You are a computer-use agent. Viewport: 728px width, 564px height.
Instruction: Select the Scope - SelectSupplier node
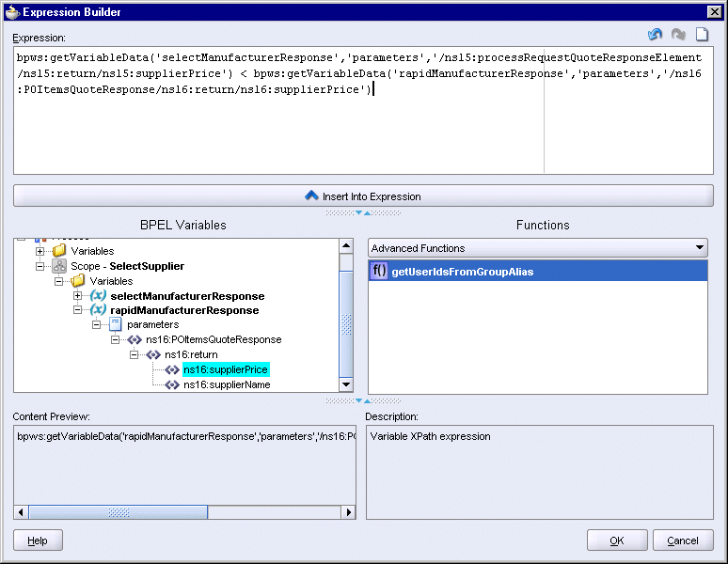tap(127, 266)
